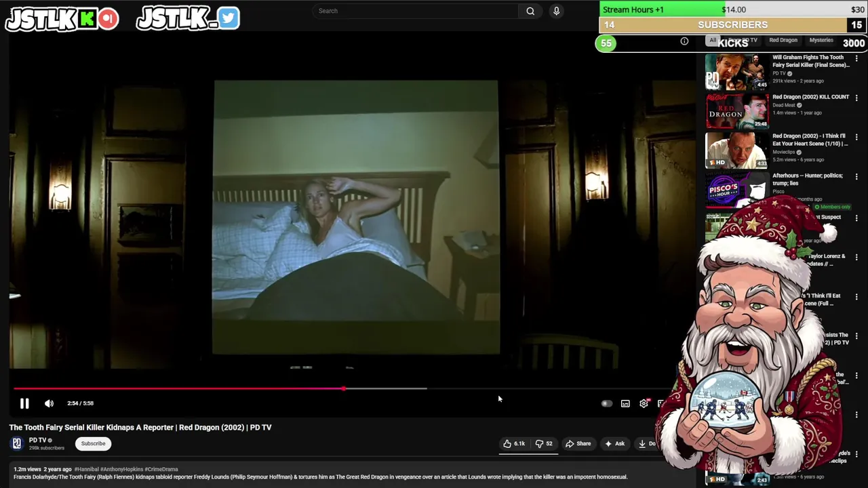This screenshot has height=488, width=868.
Task: Click the 2:54 / 5:58 time display
Action: 81,403
